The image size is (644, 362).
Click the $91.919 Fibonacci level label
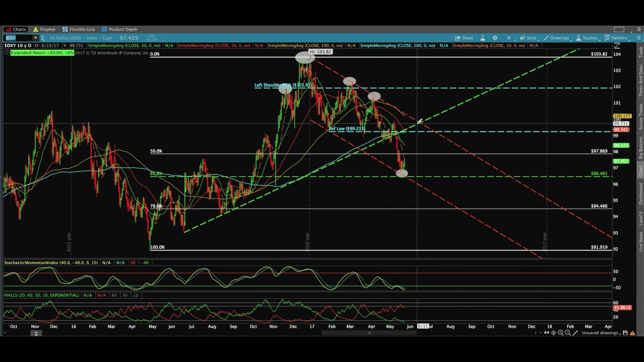coord(599,247)
